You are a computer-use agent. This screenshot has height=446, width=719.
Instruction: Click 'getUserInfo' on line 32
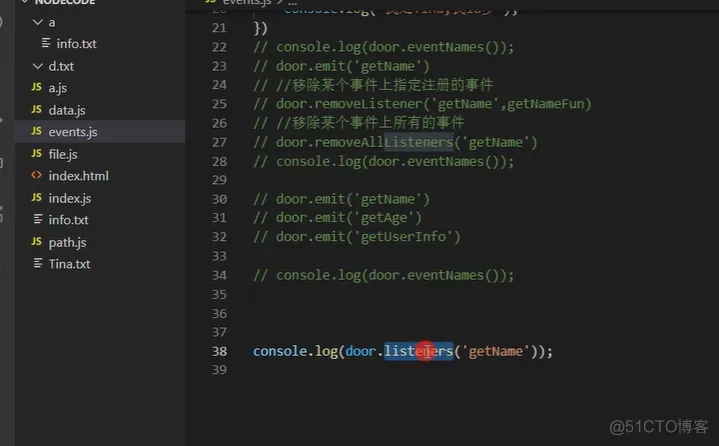click(x=403, y=237)
